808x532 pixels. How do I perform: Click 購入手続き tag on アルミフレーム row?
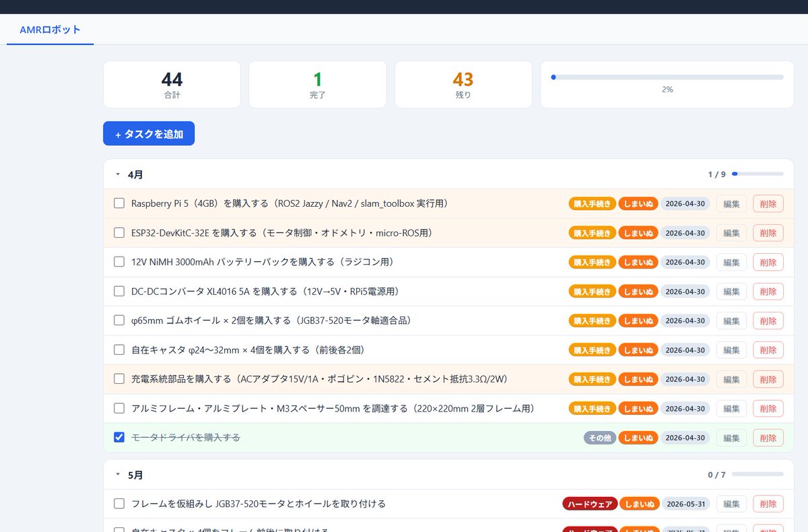593,409
